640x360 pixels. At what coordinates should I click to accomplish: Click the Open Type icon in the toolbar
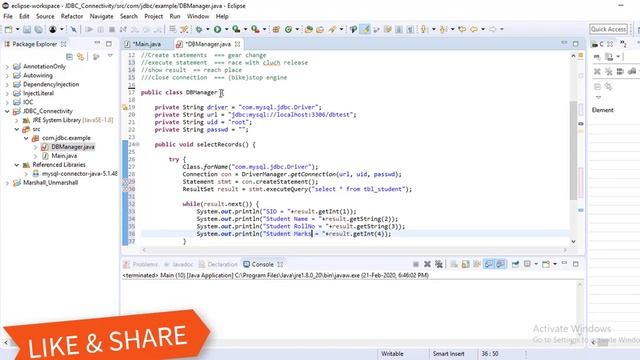(309, 29)
